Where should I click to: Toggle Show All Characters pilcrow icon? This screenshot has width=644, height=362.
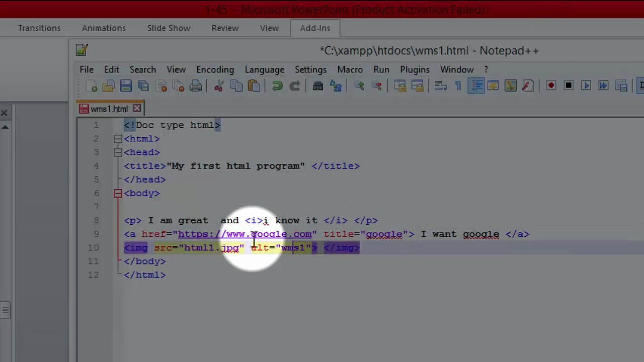click(458, 86)
